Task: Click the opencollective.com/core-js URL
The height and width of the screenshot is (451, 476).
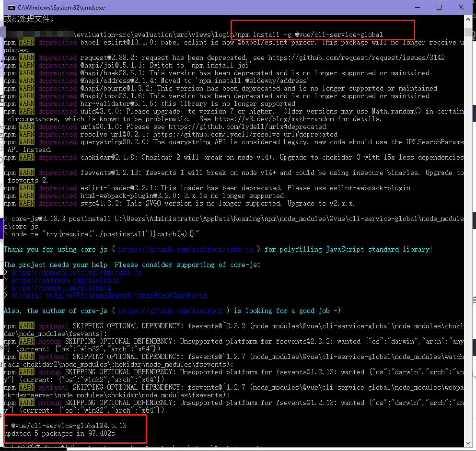Action: coord(77,273)
